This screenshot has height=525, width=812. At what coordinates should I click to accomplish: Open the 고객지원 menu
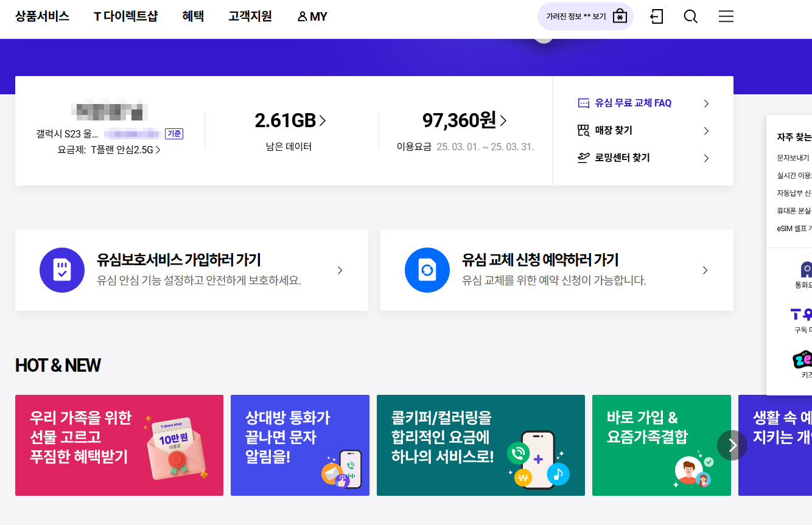pyautogui.click(x=250, y=16)
